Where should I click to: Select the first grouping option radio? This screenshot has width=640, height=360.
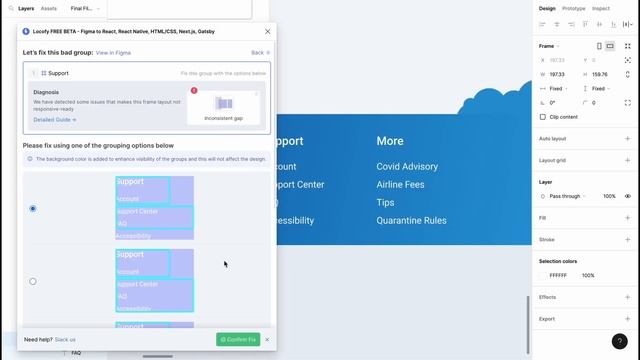(x=33, y=209)
